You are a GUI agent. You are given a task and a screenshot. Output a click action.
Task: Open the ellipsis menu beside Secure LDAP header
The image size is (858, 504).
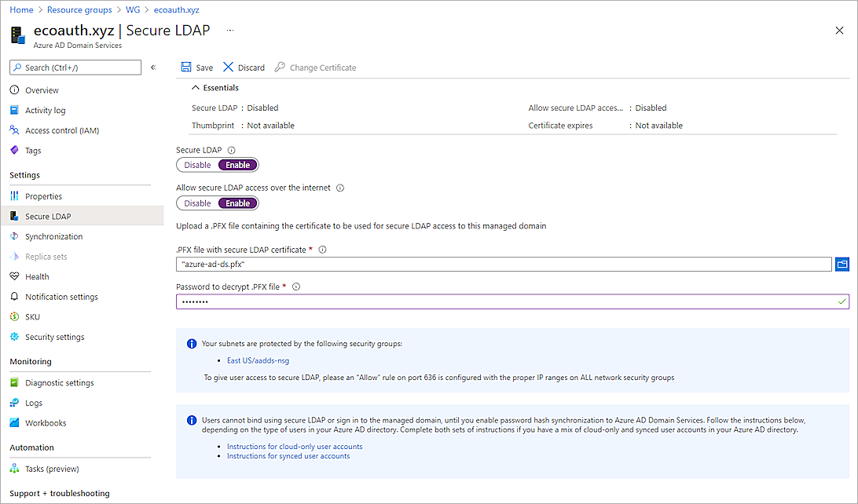point(229,31)
